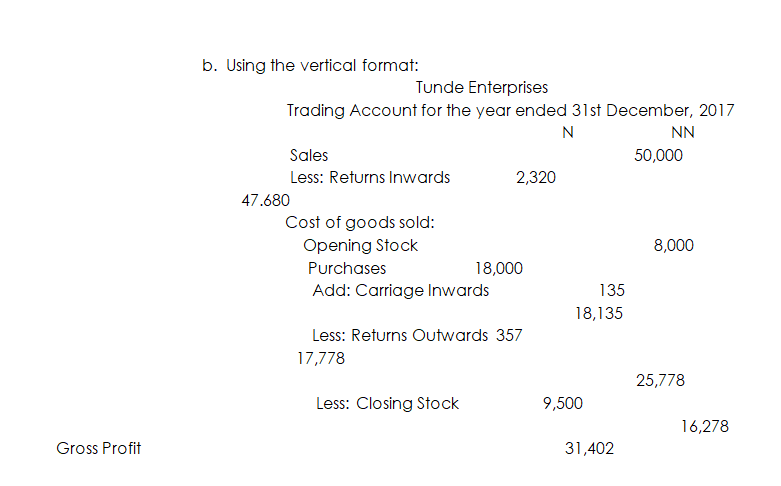Select 'Less: Returns Inwards' label
This screenshot has height=486, width=781.
[x=369, y=178]
